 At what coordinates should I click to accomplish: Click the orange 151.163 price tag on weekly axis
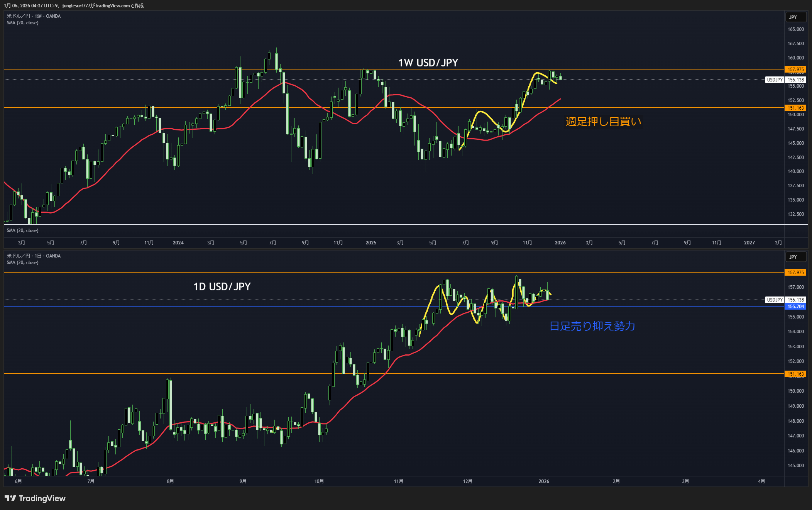click(795, 108)
